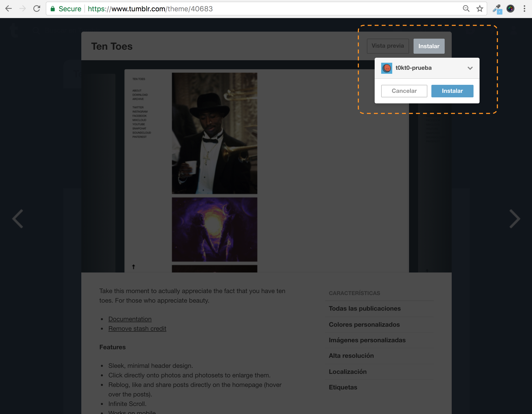Click the purple cosmic artwork thumbnail

pyautogui.click(x=215, y=229)
